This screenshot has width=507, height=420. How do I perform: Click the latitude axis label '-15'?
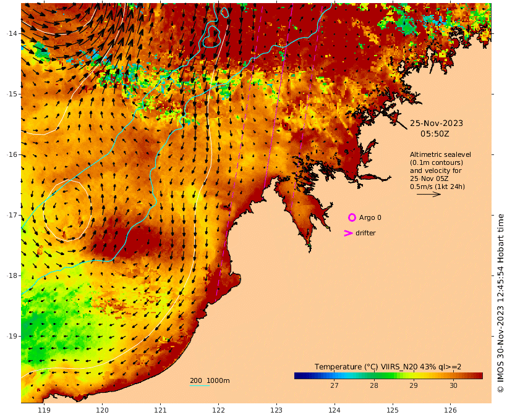tap(12, 94)
